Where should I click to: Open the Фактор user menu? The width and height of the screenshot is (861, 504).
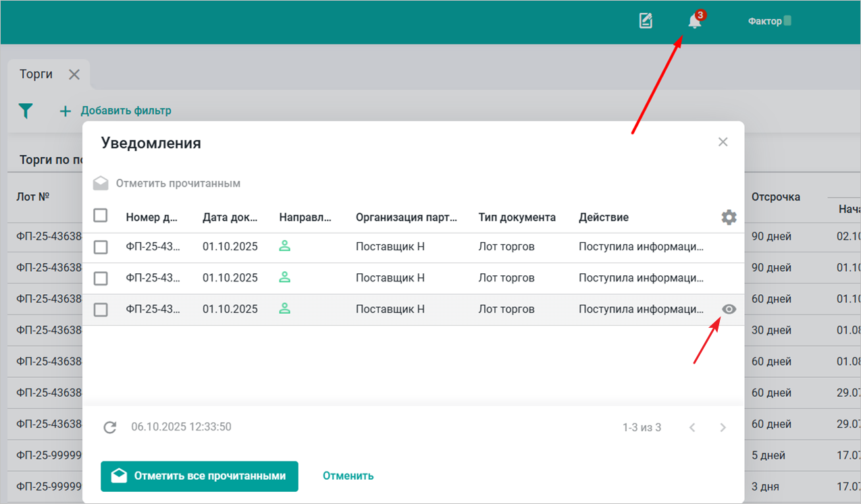click(x=769, y=22)
